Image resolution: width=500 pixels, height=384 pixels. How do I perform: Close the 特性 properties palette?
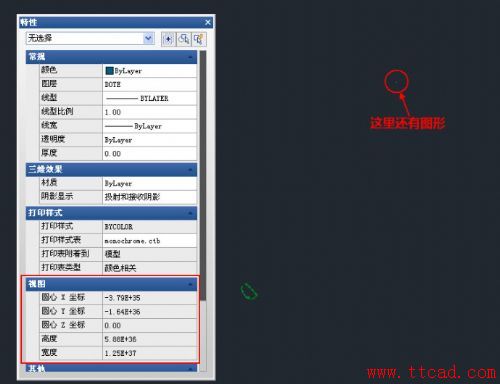pos(208,22)
